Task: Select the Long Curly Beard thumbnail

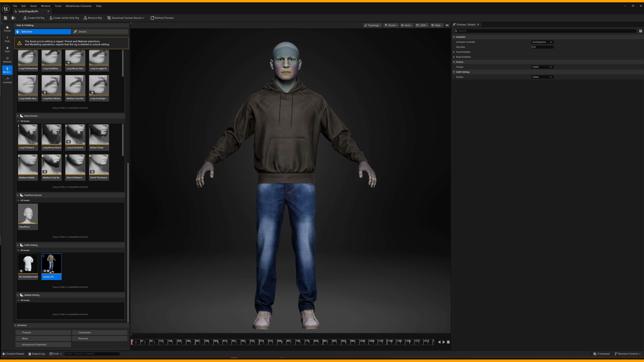Action: tap(75, 137)
